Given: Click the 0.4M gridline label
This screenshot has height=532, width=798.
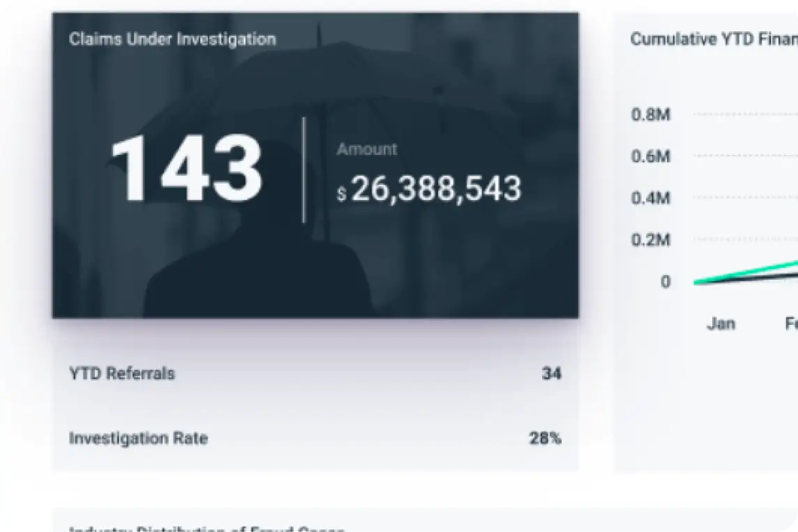Looking at the screenshot, I should point(649,198).
